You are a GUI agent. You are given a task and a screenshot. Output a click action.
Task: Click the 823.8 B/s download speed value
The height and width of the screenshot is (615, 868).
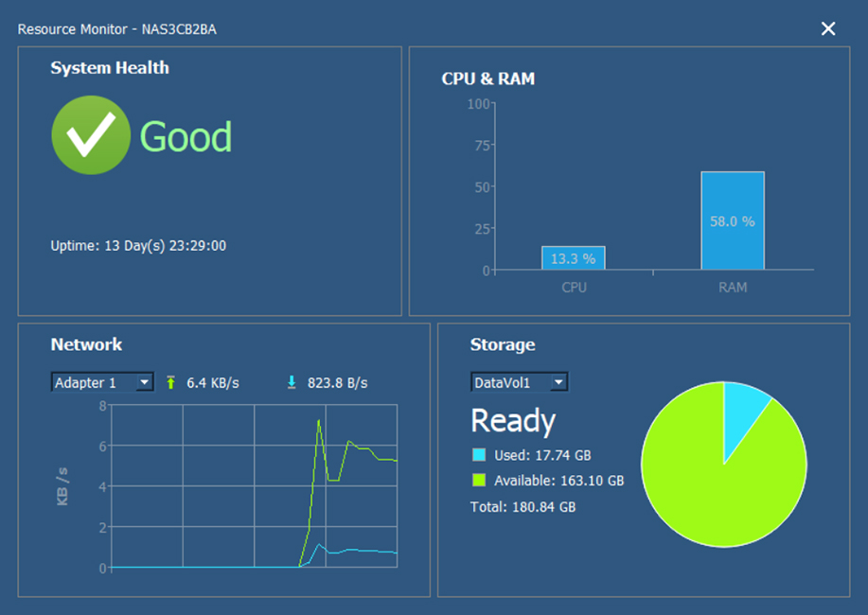click(x=337, y=382)
